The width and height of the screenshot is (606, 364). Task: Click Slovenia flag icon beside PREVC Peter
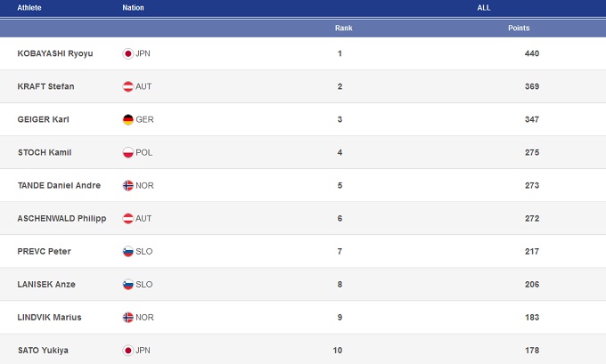[127, 251]
